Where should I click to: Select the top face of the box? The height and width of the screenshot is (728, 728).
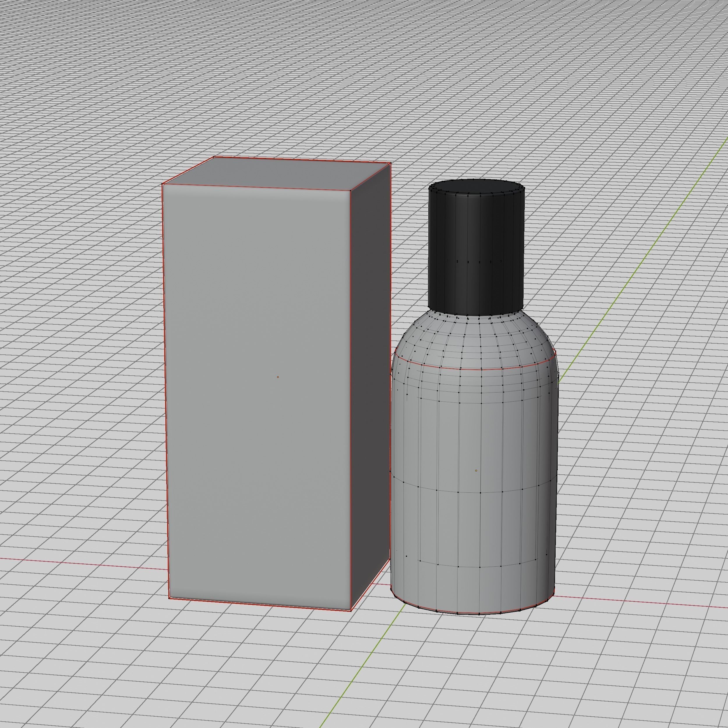[x=277, y=173]
